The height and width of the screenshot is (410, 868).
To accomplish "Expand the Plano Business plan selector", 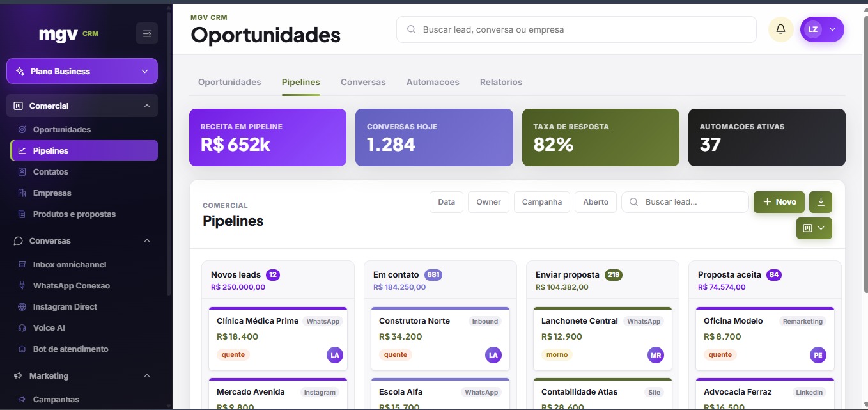I will click(82, 71).
